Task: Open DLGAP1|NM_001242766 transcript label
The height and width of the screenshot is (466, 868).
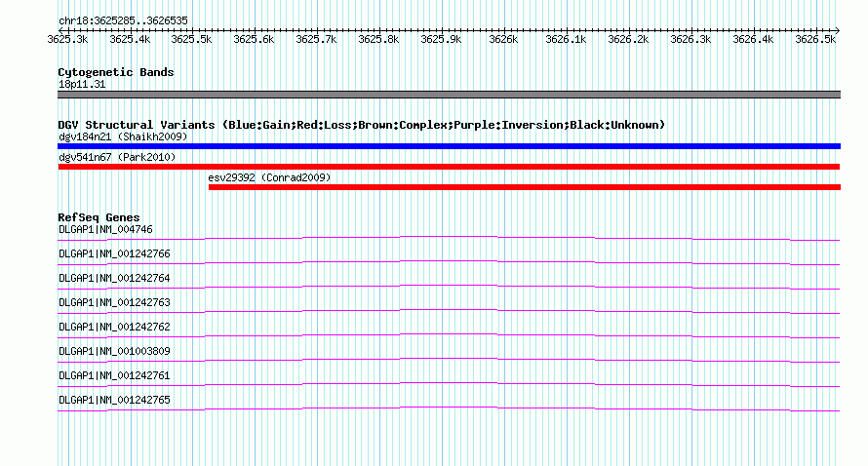Action: (x=114, y=253)
